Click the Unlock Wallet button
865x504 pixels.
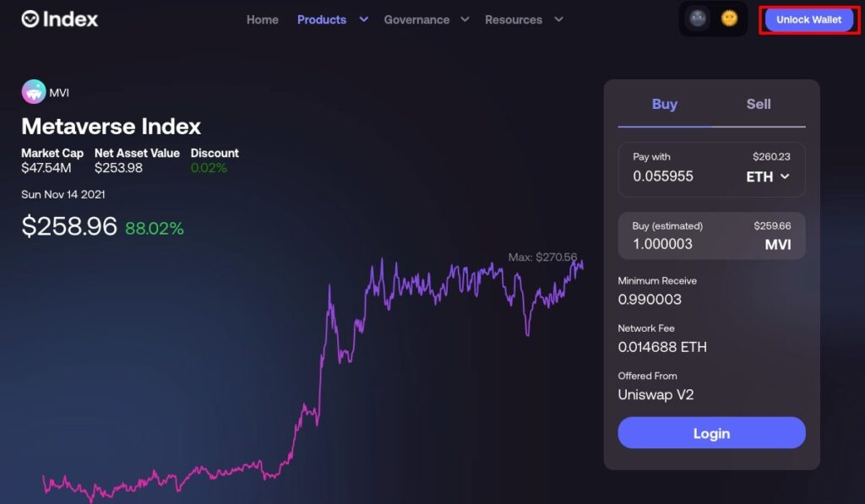coord(808,20)
